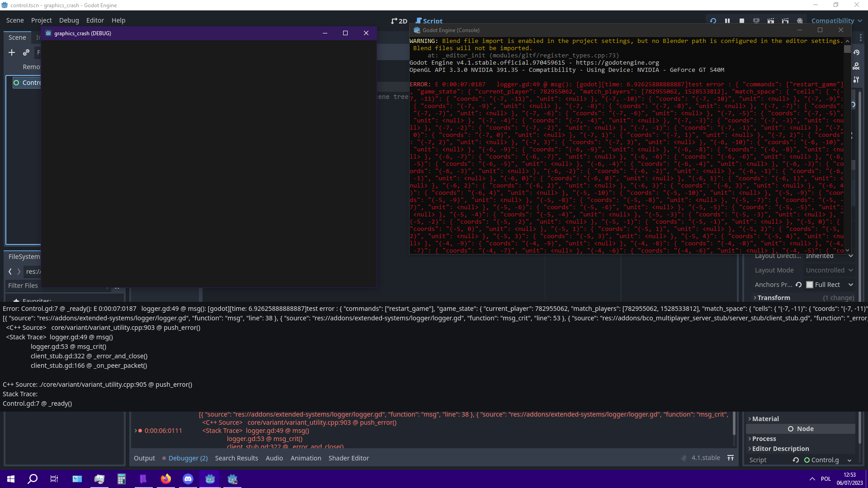
Task: Restart the running project
Action: click(x=713, y=20)
